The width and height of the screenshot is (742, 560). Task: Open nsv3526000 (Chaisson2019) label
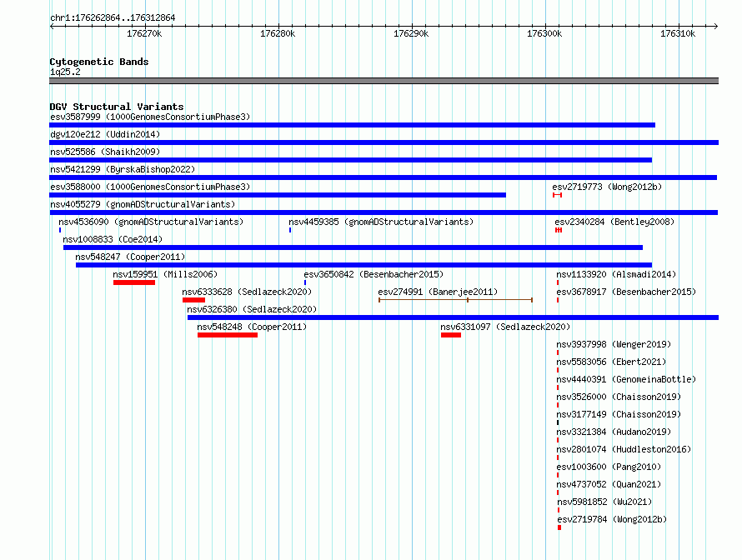click(x=619, y=397)
